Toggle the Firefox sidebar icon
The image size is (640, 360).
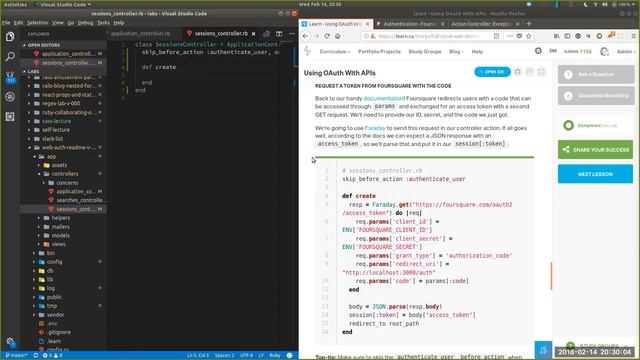click(567, 36)
